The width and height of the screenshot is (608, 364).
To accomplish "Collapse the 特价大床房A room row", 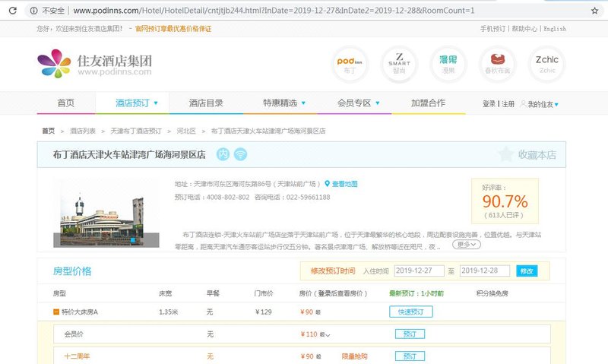I will tap(56, 312).
